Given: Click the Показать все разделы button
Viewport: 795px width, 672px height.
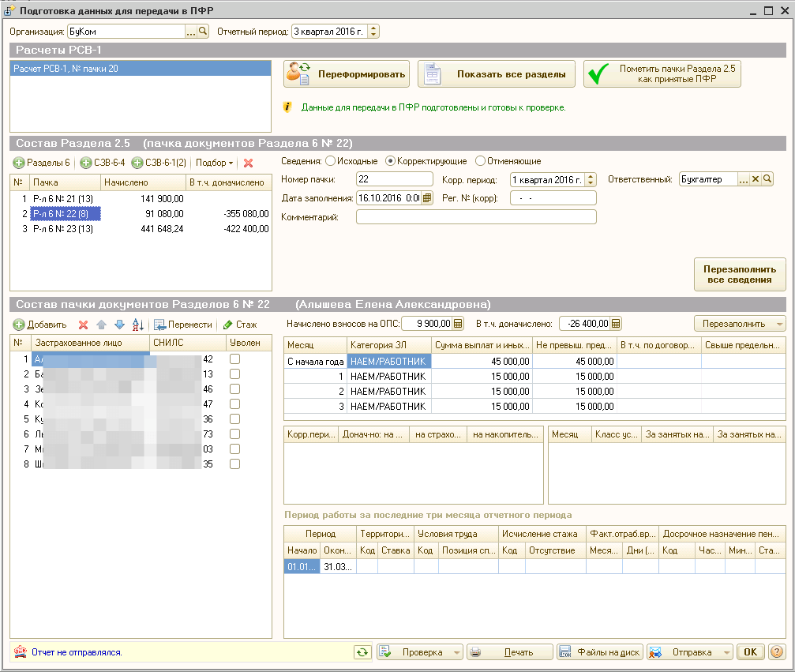Looking at the screenshot, I should pos(497,74).
